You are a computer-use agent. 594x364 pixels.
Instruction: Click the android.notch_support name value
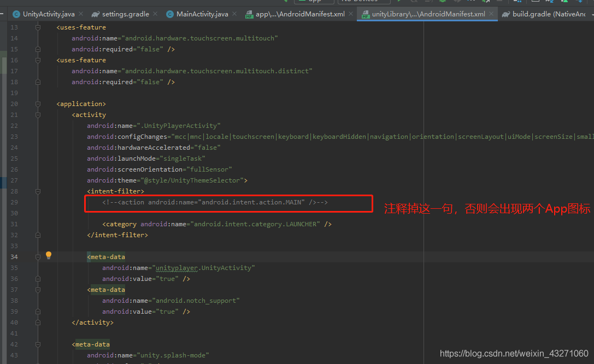pos(196,301)
